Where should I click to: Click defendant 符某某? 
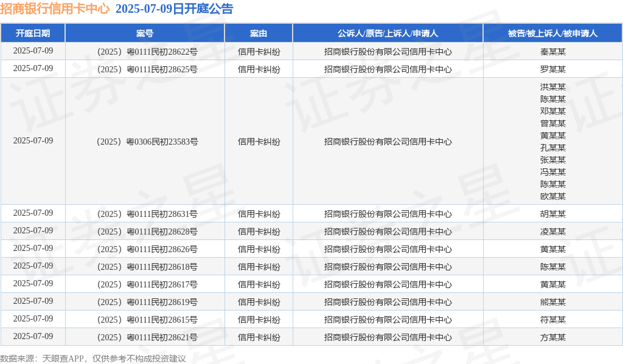pos(552,320)
